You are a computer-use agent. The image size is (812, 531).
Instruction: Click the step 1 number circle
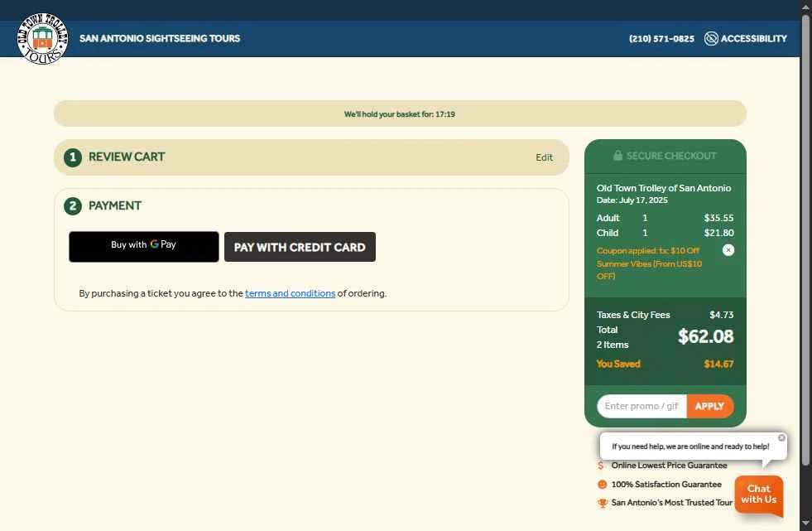73,157
